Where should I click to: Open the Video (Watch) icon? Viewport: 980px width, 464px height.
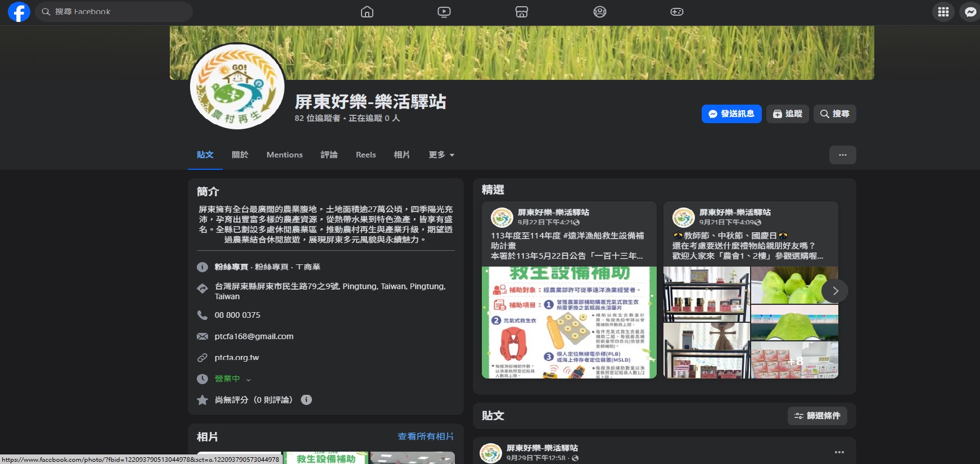click(444, 12)
